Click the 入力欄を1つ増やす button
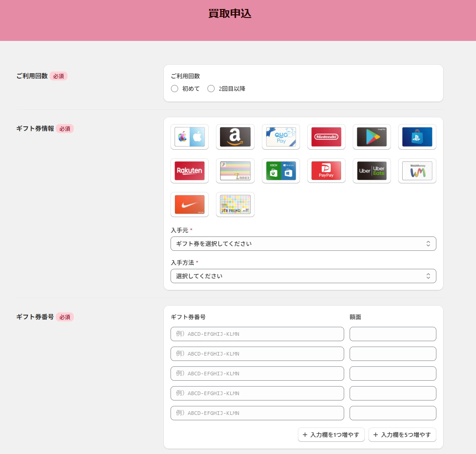Image resolution: width=476 pixels, height=454 pixels. [x=331, y=435]
